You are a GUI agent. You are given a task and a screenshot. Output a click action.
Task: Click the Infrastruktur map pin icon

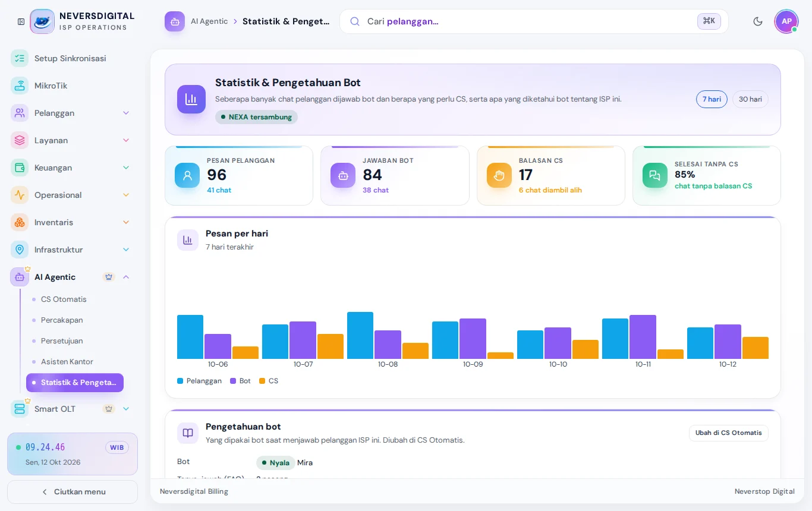coord(20,250)
